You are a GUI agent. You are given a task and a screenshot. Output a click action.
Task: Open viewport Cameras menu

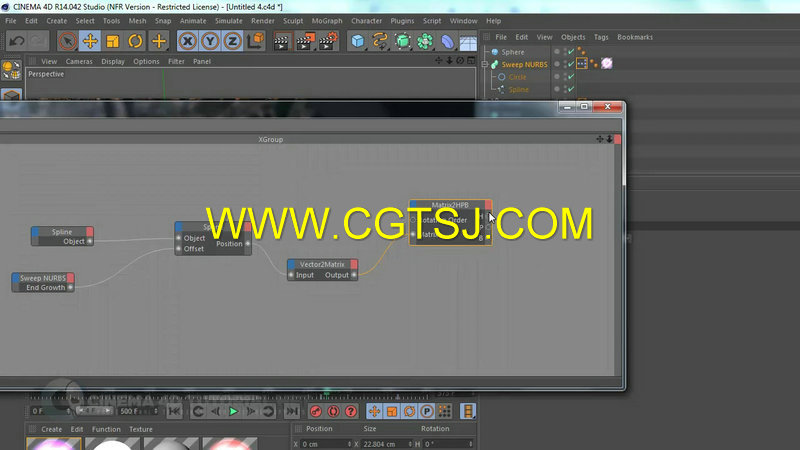tap(79, 61)
